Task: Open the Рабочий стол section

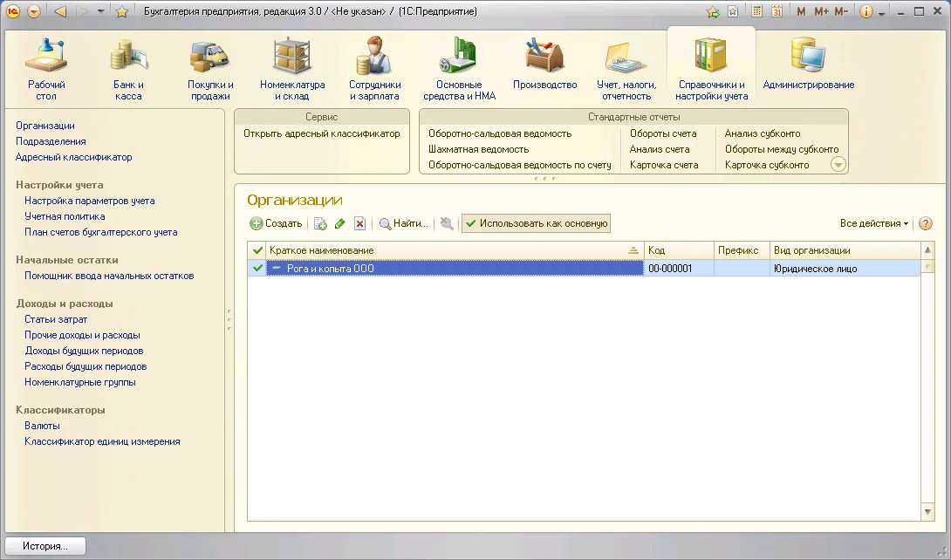Action: point(46,69)
